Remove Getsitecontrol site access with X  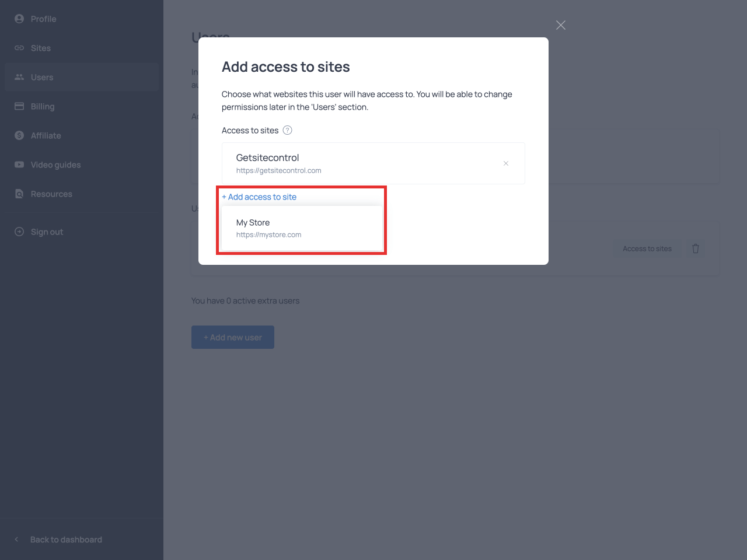pyautogui.click(x=506, y=163)
